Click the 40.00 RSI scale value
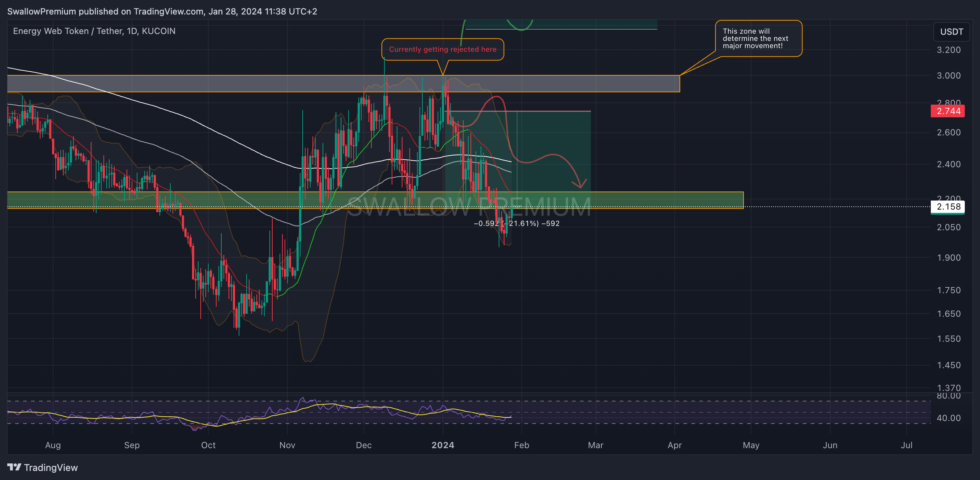 (x=949, y=418)
